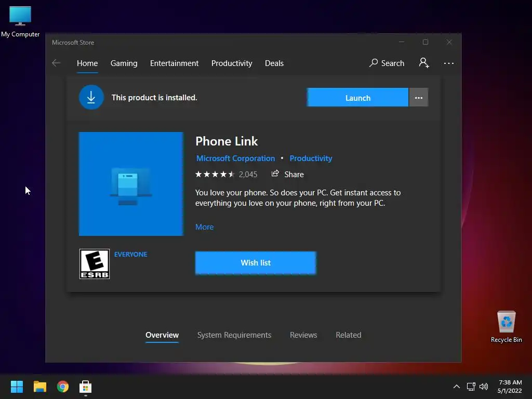Viewport: 532px width, 399px height.
Task: Open the volume tray icon
Action: pyautogui.click(x=484, y=387)
